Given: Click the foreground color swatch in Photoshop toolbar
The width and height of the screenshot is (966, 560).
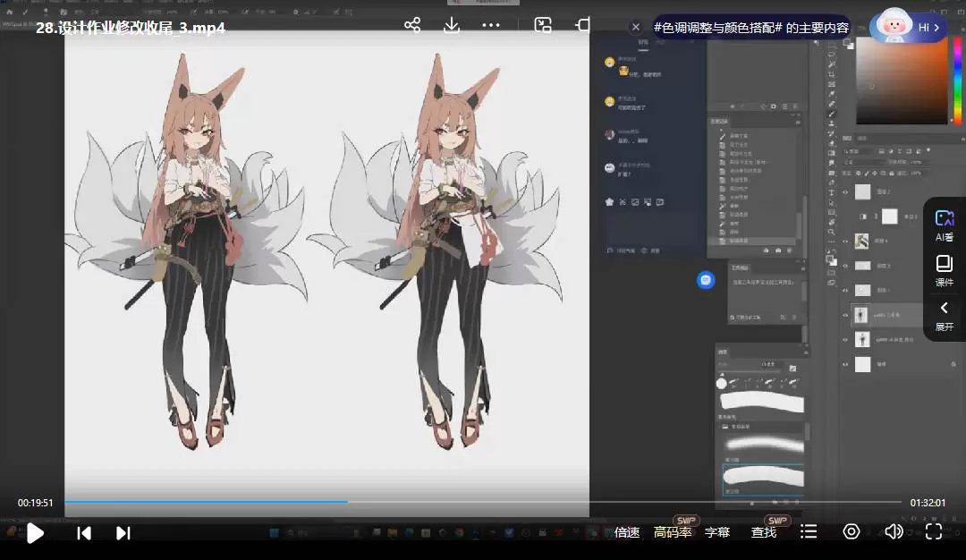Looking at the screenshot, I should point(830,259).
